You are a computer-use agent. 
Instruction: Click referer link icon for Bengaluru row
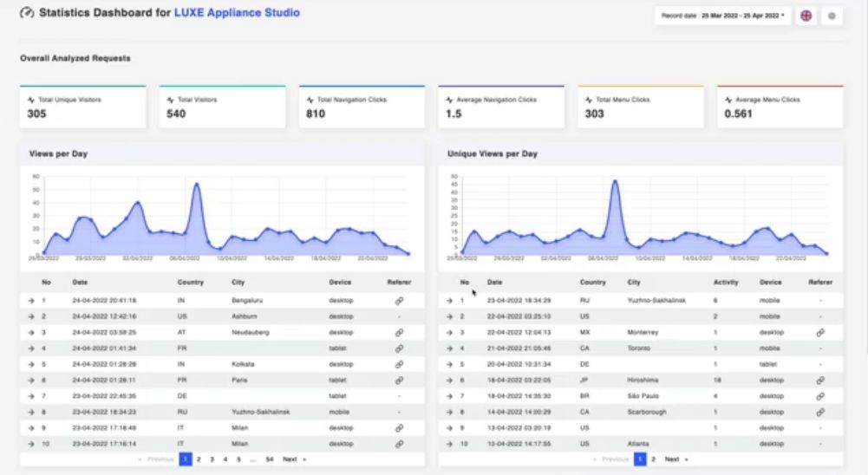tap(399, 301)
